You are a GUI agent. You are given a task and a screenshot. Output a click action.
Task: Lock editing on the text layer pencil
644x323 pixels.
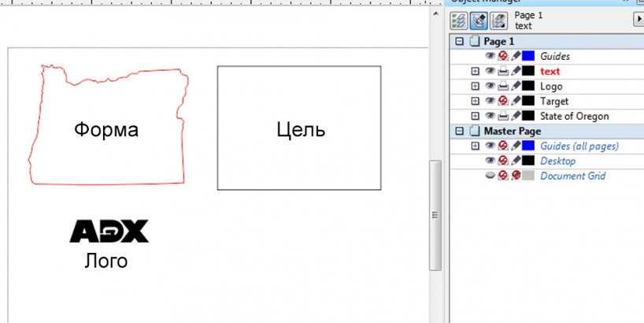[x=516, y=71]
